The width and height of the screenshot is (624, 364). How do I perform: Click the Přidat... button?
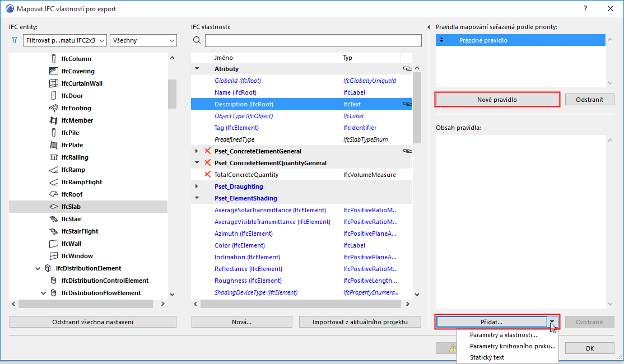[x=491, y=322]
